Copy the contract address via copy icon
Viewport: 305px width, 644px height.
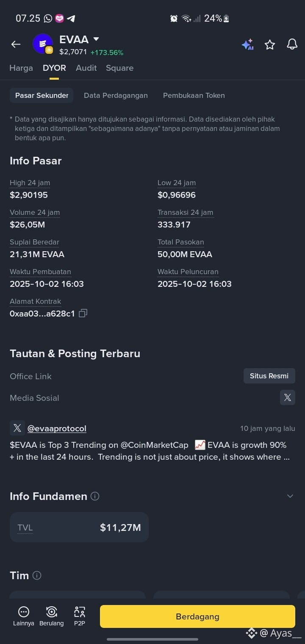pyautogui.click(x=83, y=314)
